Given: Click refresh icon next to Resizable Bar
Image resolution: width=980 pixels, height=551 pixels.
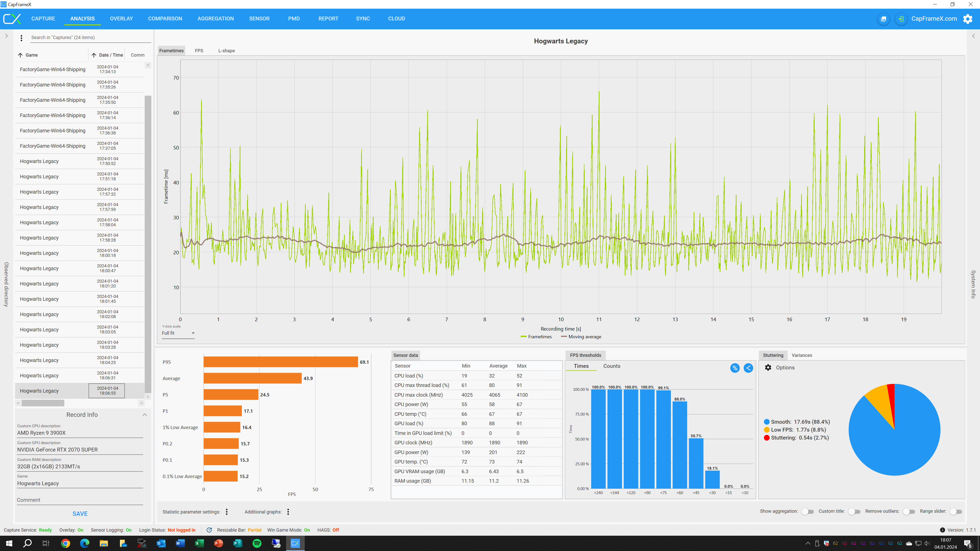Looking at the screenshot, I should [209, 530].
